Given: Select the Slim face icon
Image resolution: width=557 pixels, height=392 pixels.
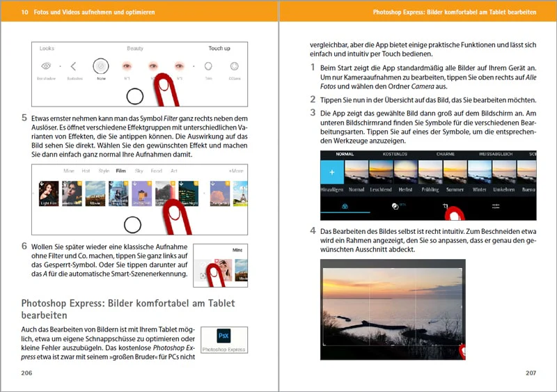Looking at the screenshot, I should (x=208, y=66).
